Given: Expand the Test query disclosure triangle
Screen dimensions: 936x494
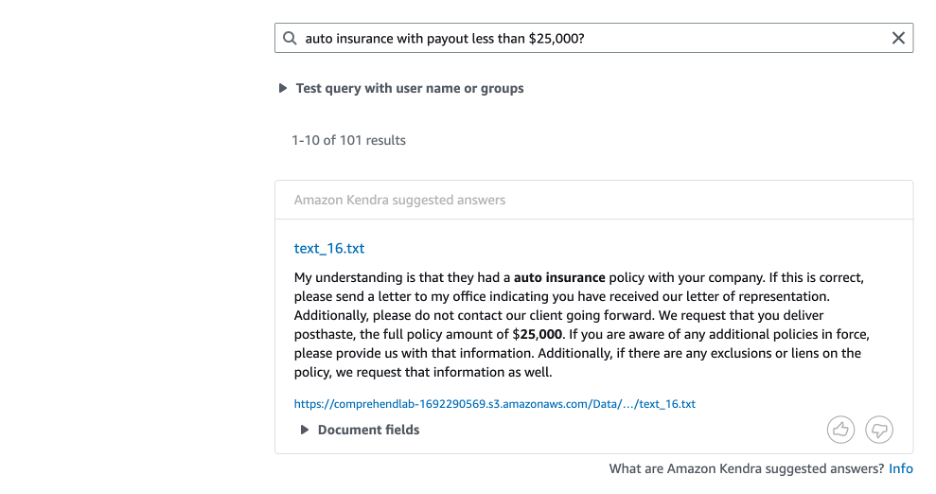Looking at the screenshot, I should point(283,89).
